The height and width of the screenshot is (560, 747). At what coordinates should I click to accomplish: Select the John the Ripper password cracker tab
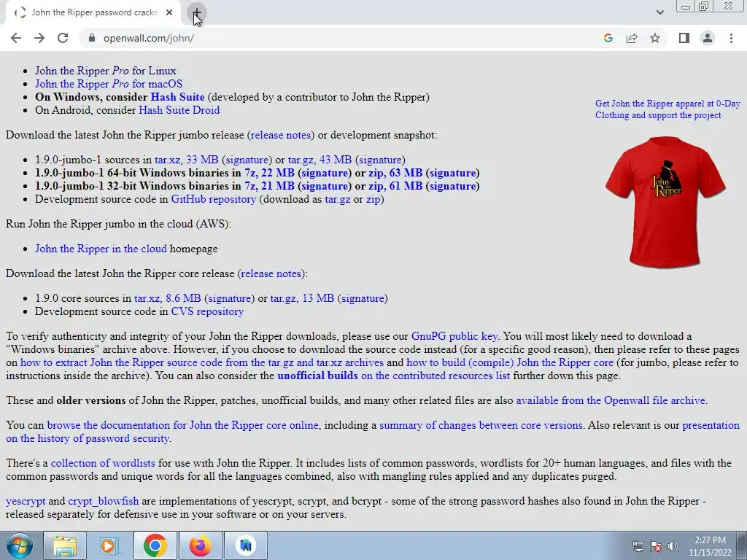93,12
